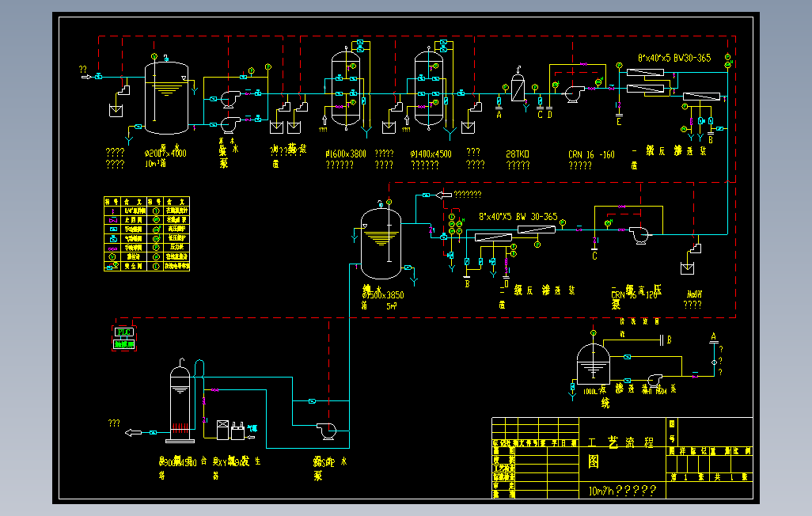Click the '8"x40"x5 BW30-365' label
The height and width of the screenshot is (516, 812).
pyautogui.click(x=674, y=58)
